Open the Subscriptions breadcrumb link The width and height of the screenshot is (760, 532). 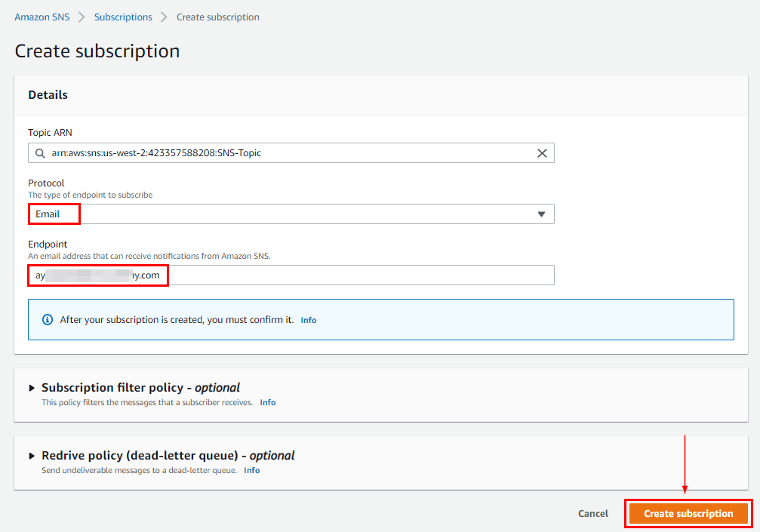click(x=122, y=17)
